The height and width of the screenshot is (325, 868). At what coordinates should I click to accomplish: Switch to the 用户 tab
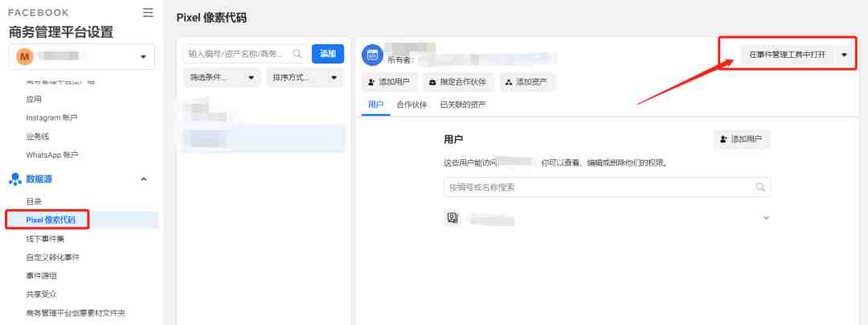click(376, 105)
